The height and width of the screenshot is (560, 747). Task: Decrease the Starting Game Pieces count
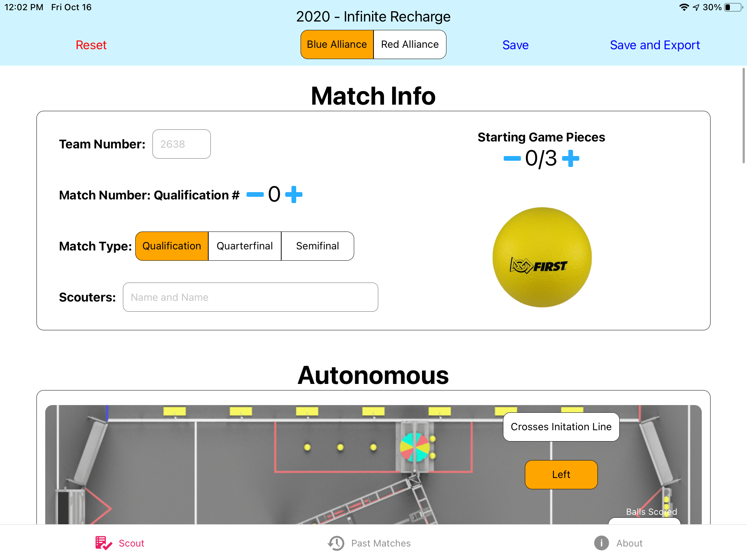tap(512, 159)
